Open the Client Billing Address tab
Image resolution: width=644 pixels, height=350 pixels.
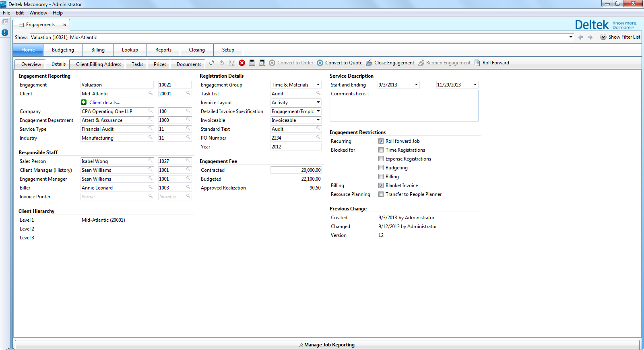(x=98, y=64)
